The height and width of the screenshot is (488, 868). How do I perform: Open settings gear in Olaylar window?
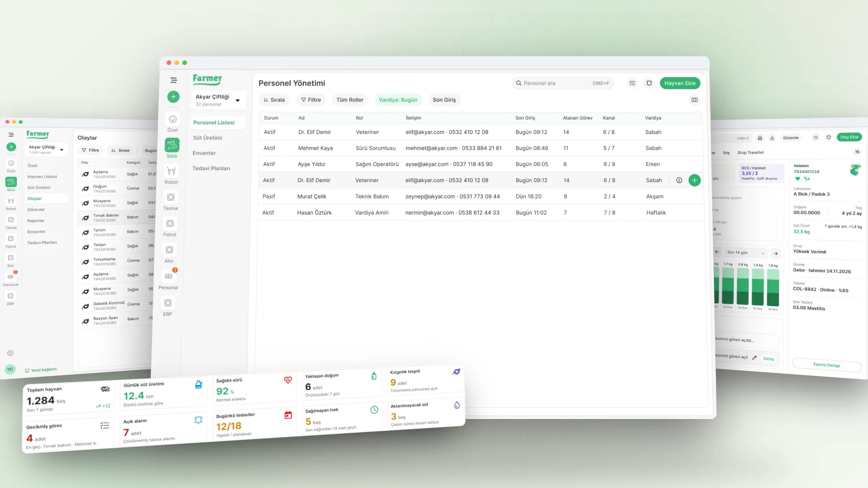click(10, 353)
